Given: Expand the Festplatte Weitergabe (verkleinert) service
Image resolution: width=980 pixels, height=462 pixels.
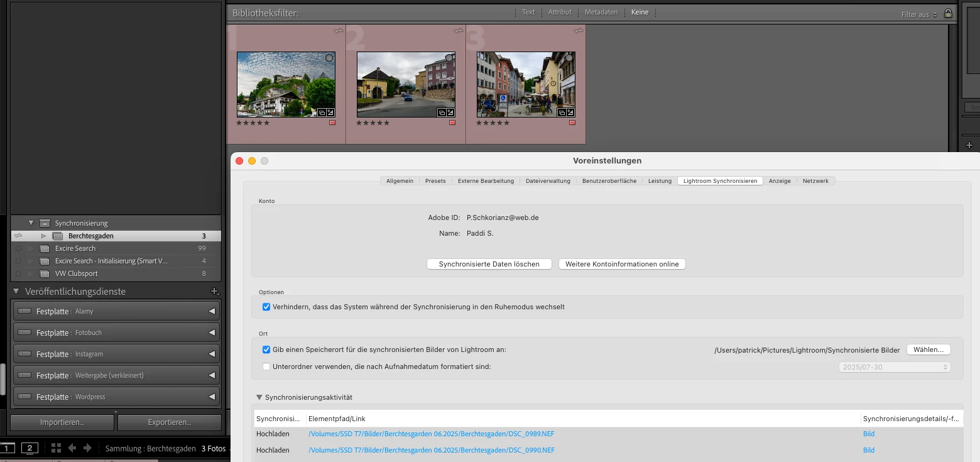Looking at the screenshot, I should [212, 375].
